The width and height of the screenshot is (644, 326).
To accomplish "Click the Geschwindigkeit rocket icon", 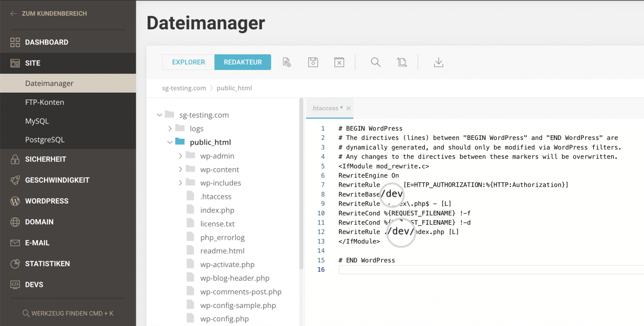I will click(15, 180).
